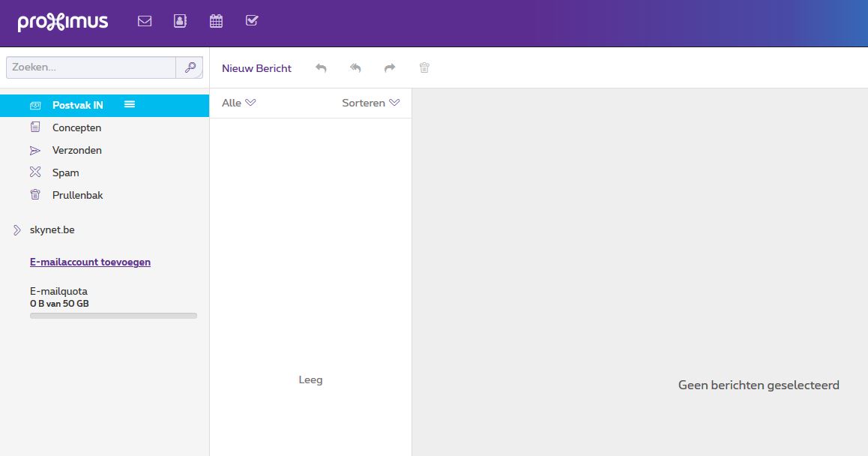Open the Tasks checkmark icon
The height and width of the screenshot is (456, 868).
(x=252, y=21)
